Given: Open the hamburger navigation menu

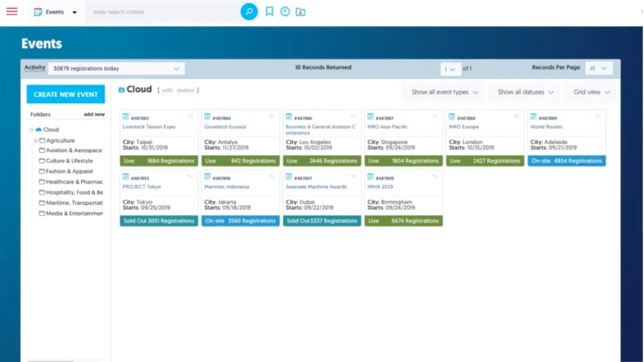Looking at the screenshot, I should click(x=11, y=11).
